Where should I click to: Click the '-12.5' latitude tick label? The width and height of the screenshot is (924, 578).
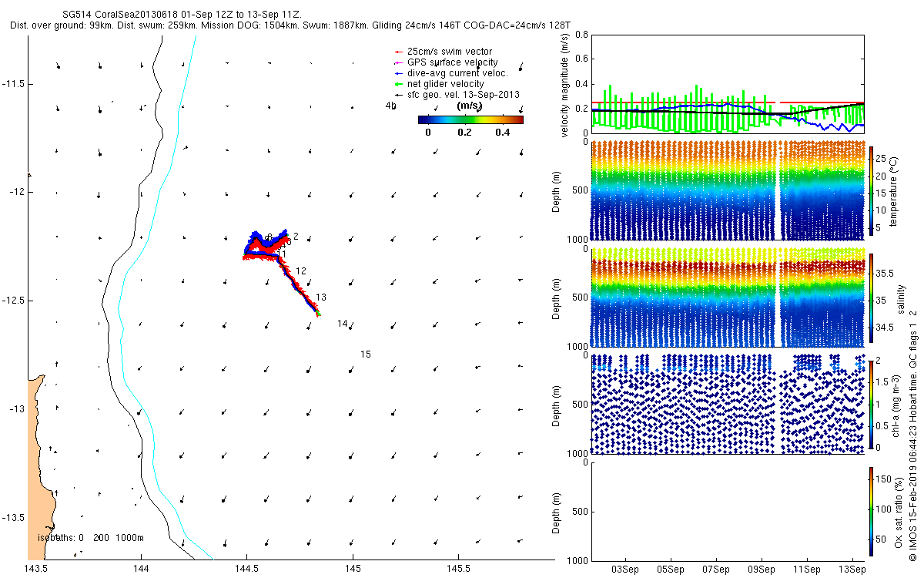(14, 300)
